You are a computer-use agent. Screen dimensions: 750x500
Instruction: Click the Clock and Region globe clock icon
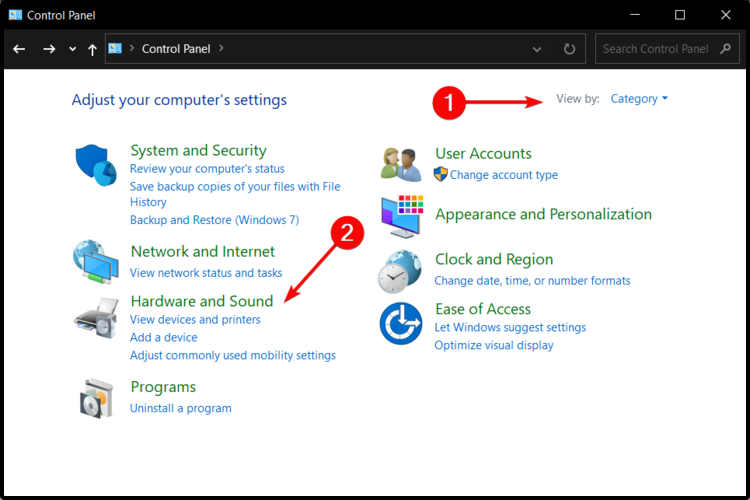click(x=400, y=272)
